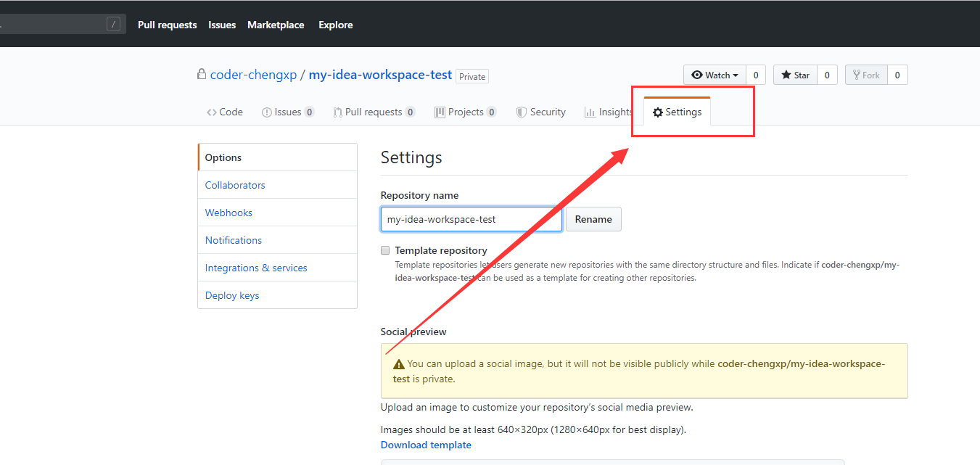
Task: Click the pull request icon on repository tab
Action: pos(338,112)
